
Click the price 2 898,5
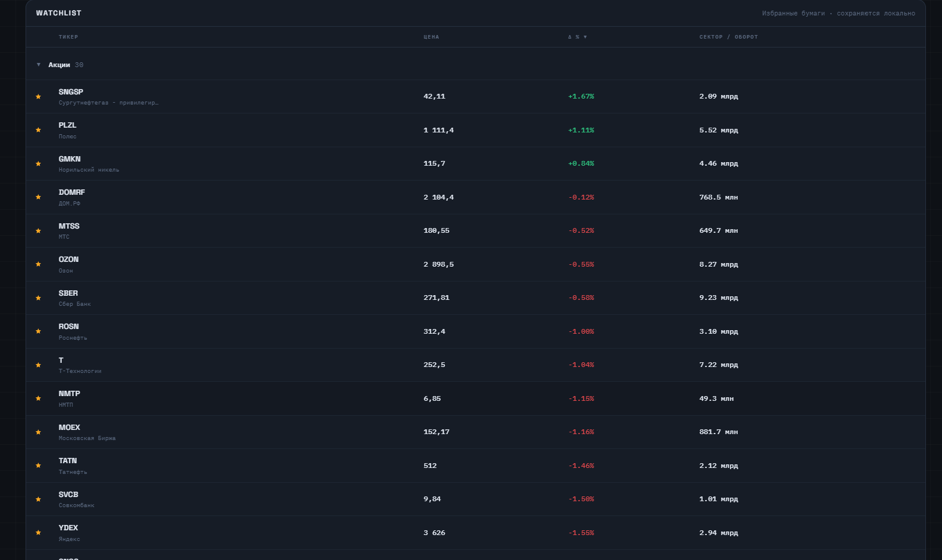[x=438, y=264]
